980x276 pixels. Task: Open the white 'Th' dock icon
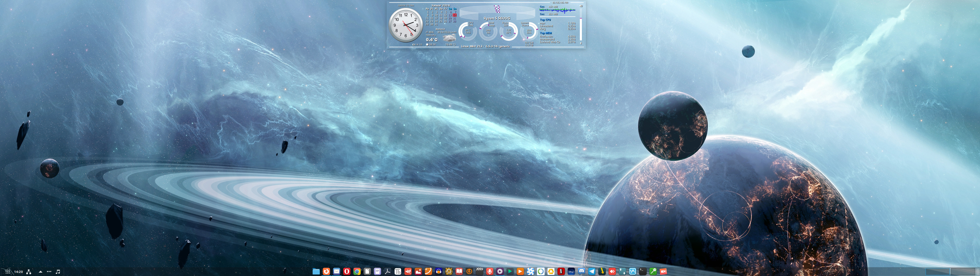[x=398, y=271]
